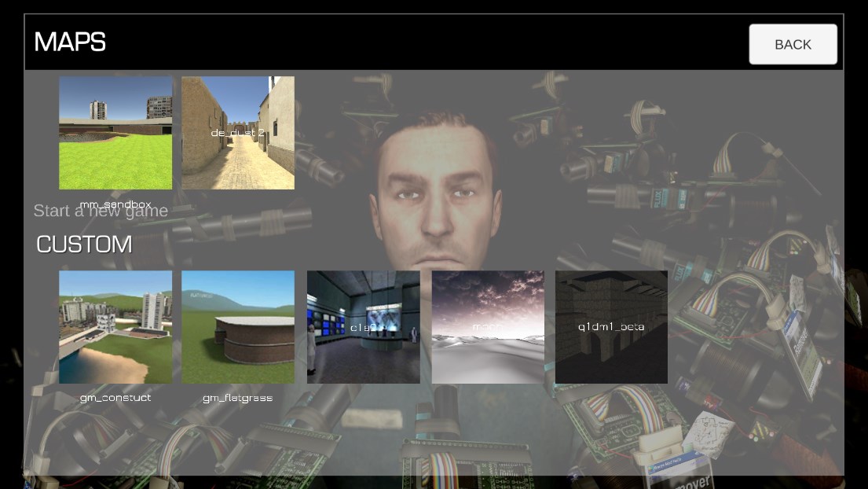Click the 'MAPS' title text

[x=70, y=42]
